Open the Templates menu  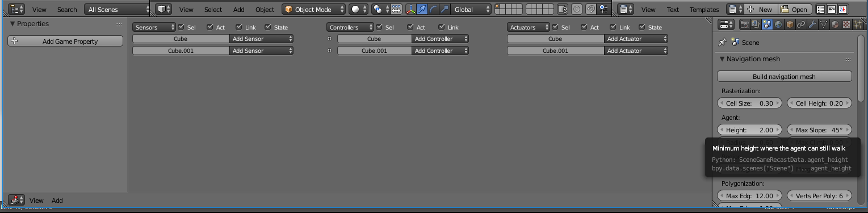click(704, 9)
